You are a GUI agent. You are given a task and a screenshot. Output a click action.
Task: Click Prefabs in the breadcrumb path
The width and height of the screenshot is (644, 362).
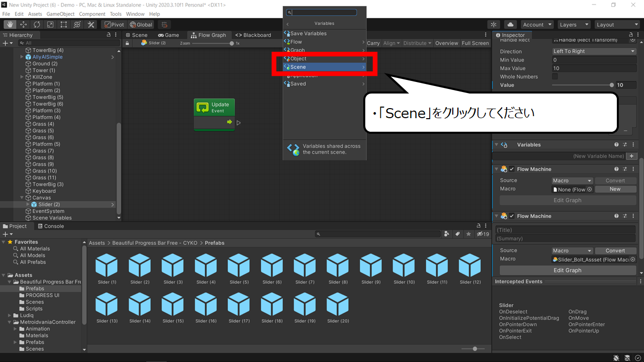[214, 243]
